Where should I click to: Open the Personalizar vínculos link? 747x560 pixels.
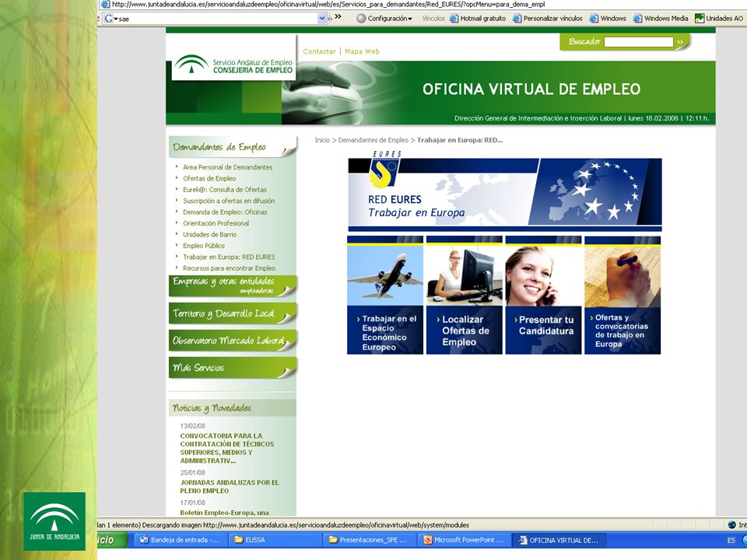point(548,19)
